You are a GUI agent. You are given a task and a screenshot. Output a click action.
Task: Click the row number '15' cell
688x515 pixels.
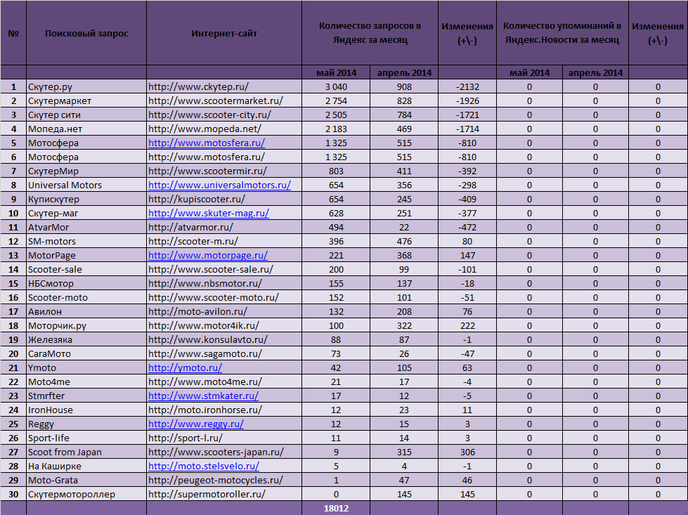coord(13,283)
